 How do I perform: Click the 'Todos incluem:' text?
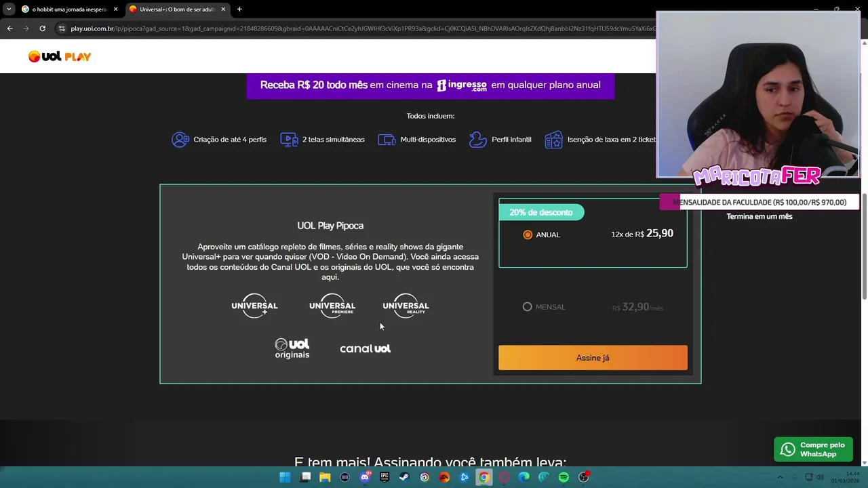click(x=431, y=116)
